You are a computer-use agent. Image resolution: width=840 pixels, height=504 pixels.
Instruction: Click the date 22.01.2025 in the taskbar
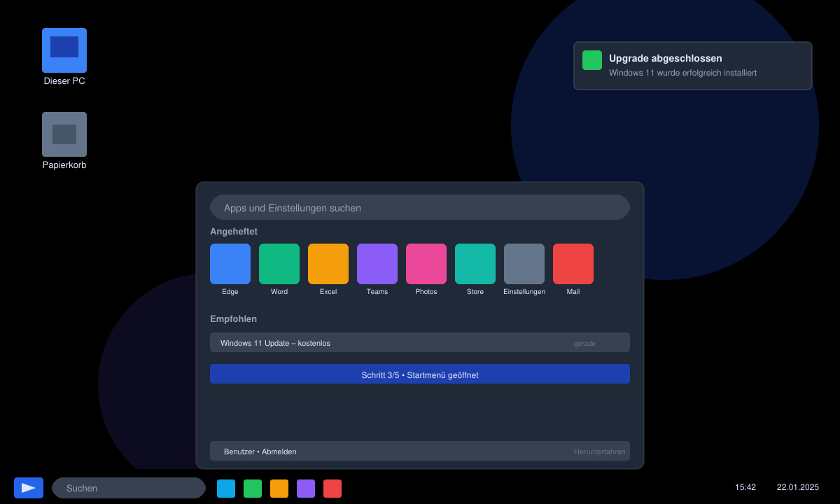[x=798, y=487]
